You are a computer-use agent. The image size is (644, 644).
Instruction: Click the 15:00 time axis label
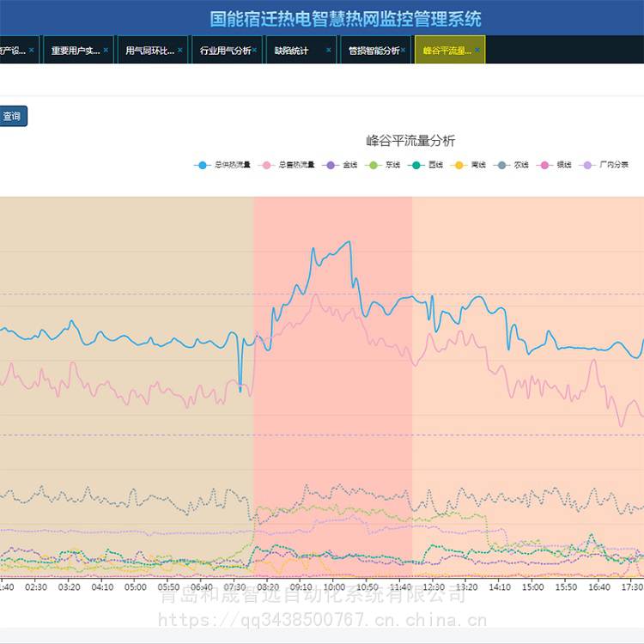(532, 587)
